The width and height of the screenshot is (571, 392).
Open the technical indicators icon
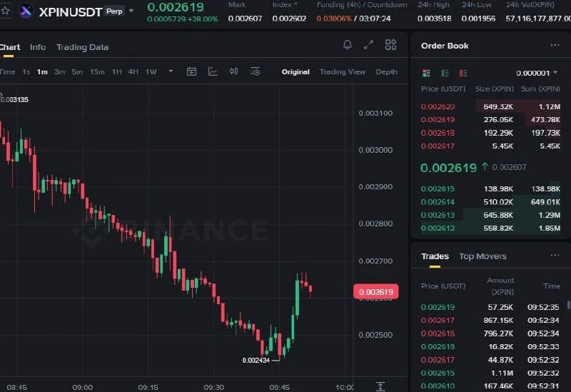[x=213, y=71]
